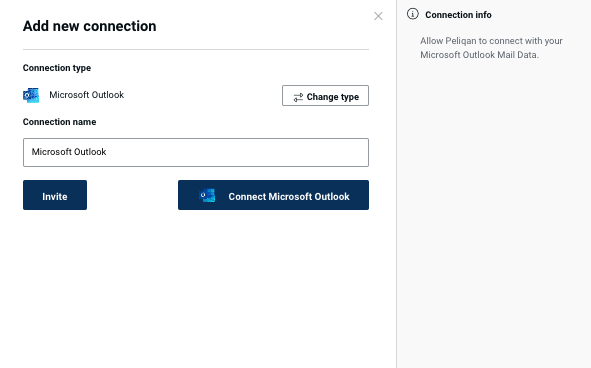Click the Microsoft Outlook connection type icon

coord(31,95)
